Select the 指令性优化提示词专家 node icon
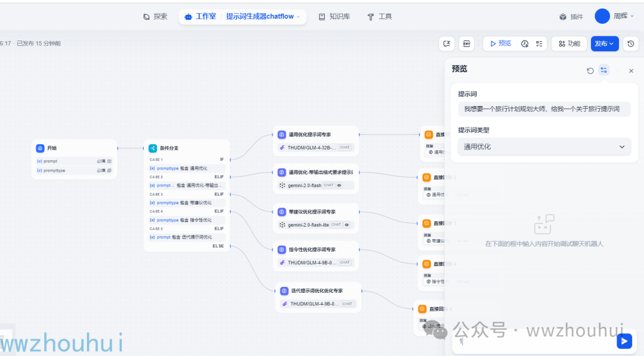The width and height of the screenshot is (644, 356). (x=281, y=250)
